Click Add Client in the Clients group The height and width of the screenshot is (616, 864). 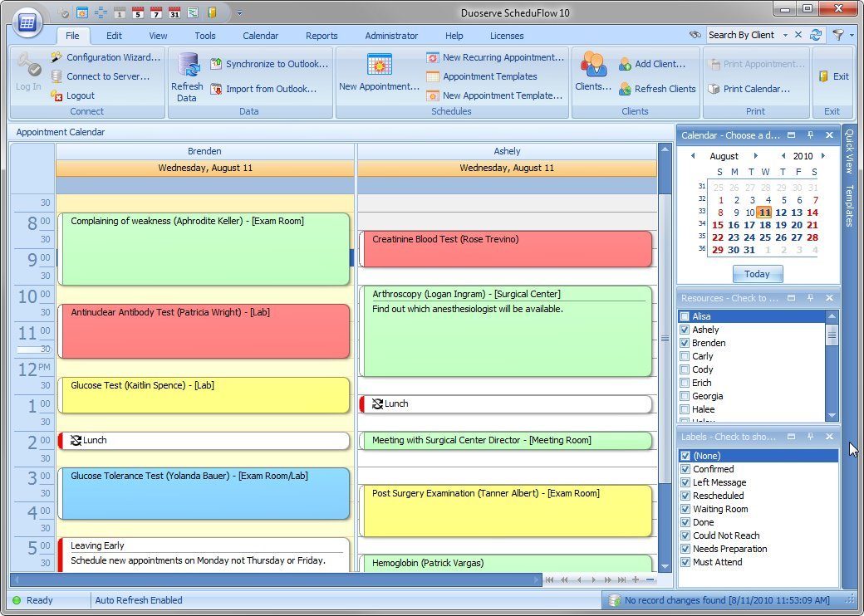[660, 62]
